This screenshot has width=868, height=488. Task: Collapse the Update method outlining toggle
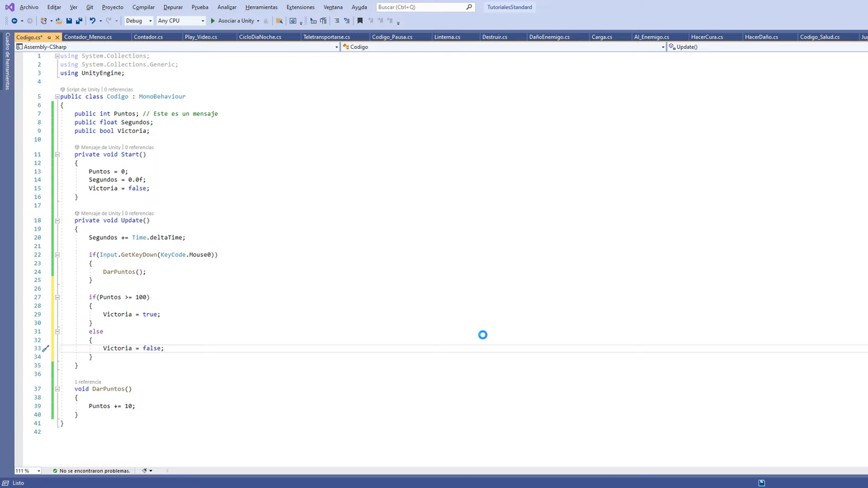click(x=57, y=220)
